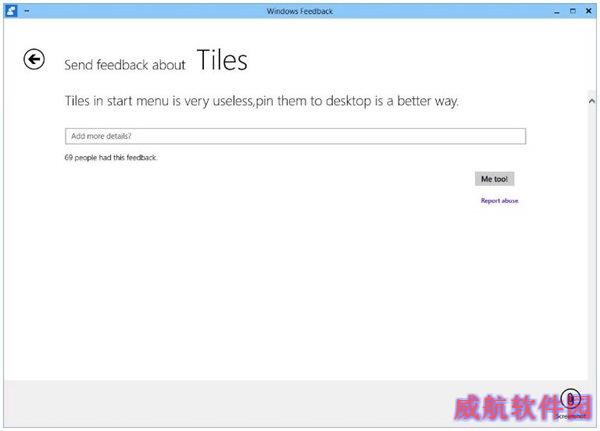The height and width of the screenshot is (431, 600).
Task: Open the app options next to title bar icon
Action: (x=27, y=11)
